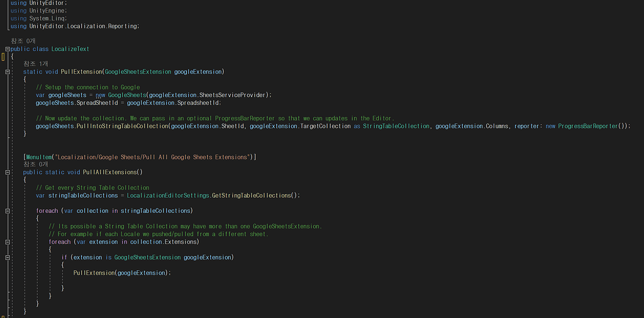Collapse the LocalizeText class block
The image size is (644, 318).
(x=7, y=48)
